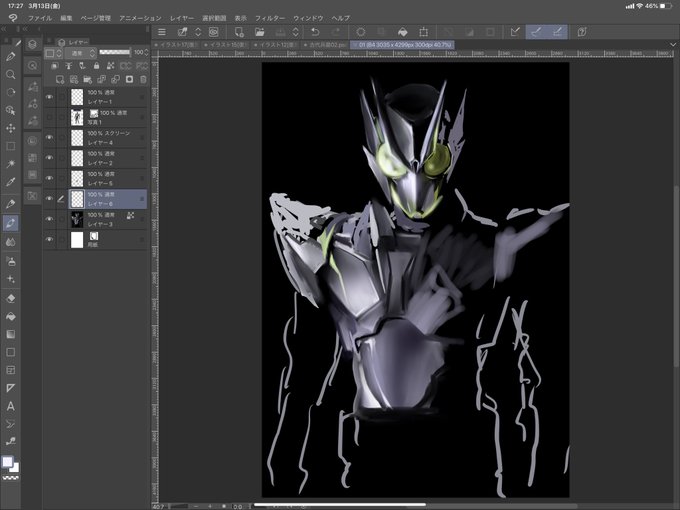Select the Zoom magnifier tool
The height and width of the screenshot is (510, 680).
[10, 75]
